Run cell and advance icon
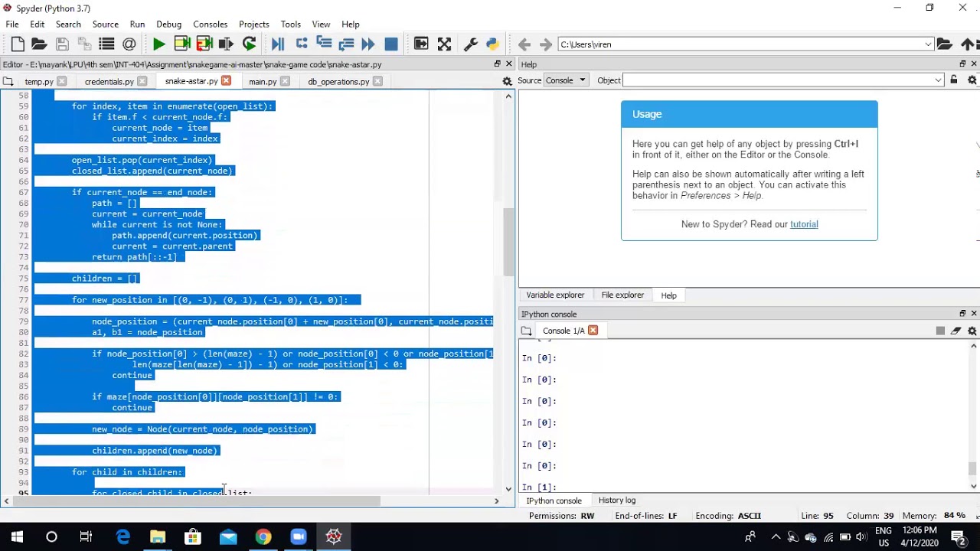 click(x=204, y=44)
